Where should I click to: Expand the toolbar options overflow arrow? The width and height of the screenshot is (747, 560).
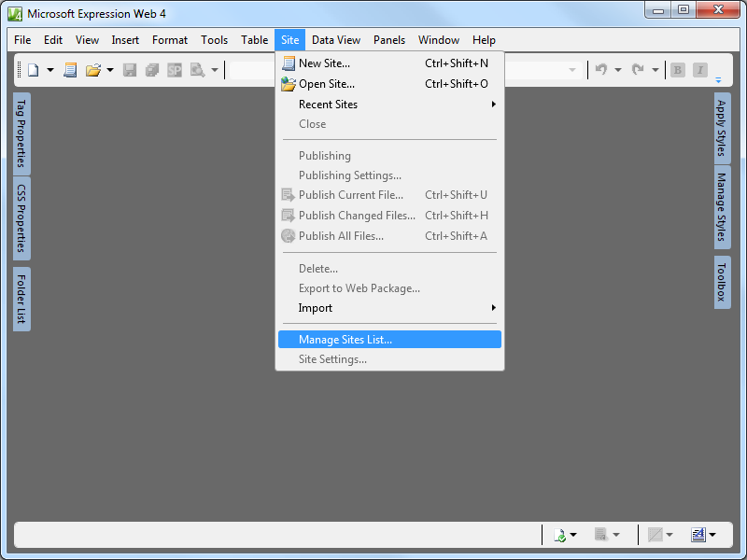(718, 80)
